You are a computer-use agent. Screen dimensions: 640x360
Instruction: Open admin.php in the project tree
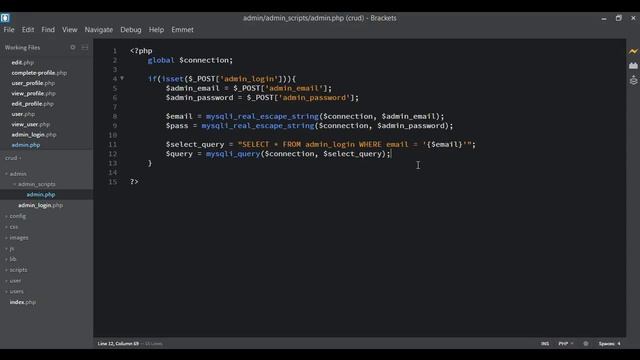tap(41, 195)
